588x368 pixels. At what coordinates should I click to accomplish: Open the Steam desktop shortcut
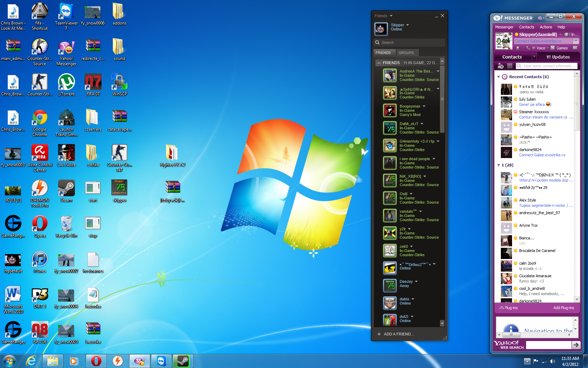click(66, 191)
